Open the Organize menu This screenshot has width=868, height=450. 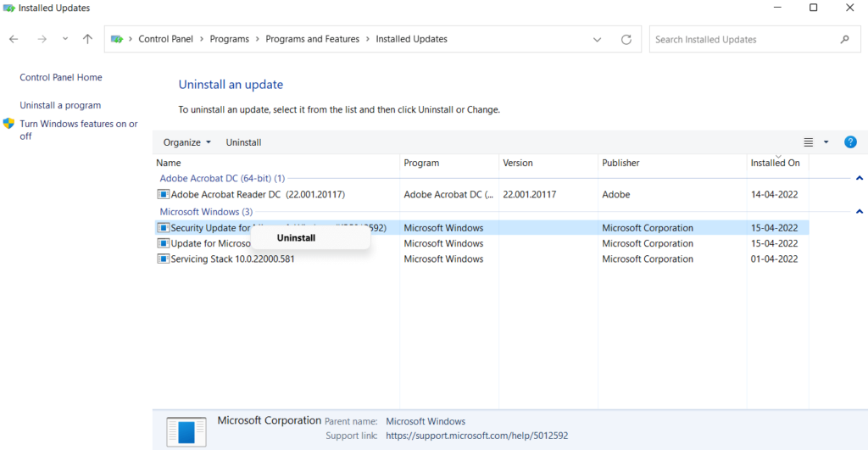click(x=186, y=142)
